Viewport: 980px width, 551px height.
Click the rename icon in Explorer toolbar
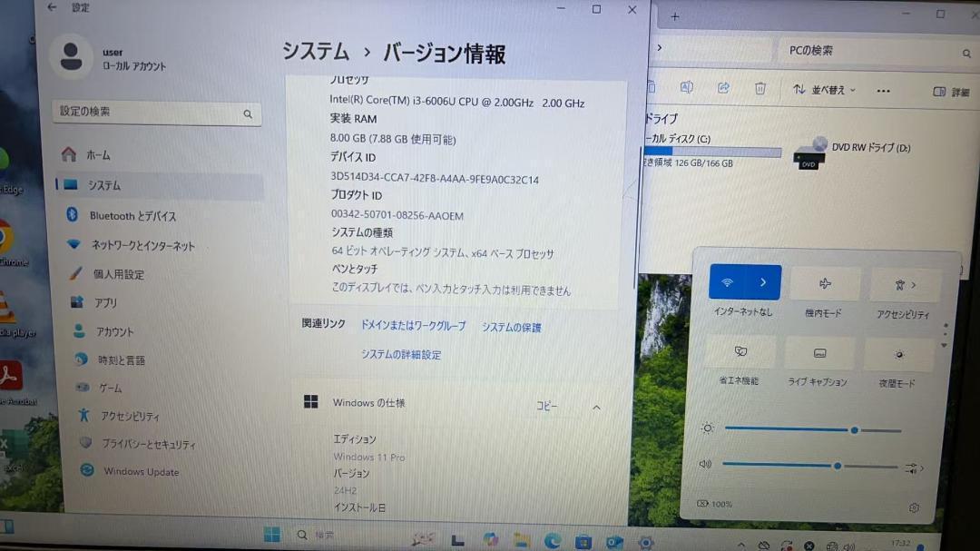click(x=686, y=87)
